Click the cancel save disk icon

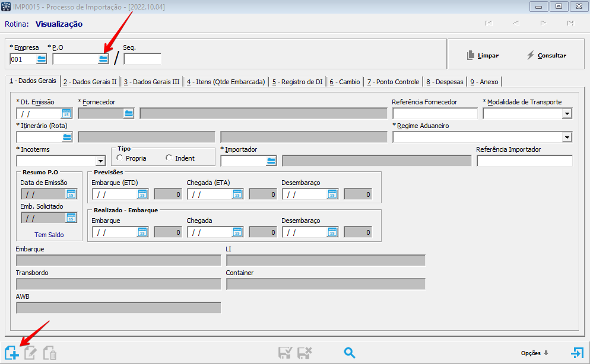[304, 353]
